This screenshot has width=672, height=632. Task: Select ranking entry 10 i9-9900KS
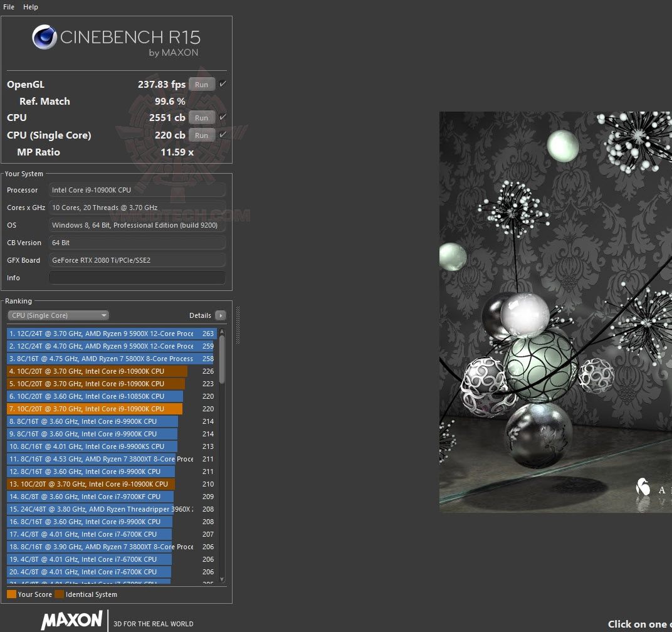pos(112,446)
